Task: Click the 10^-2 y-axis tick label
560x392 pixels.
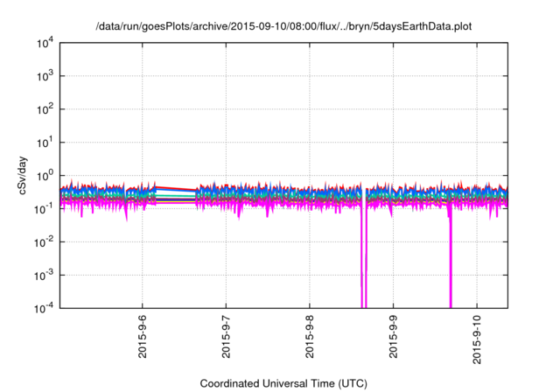Action: coord(44,242)
